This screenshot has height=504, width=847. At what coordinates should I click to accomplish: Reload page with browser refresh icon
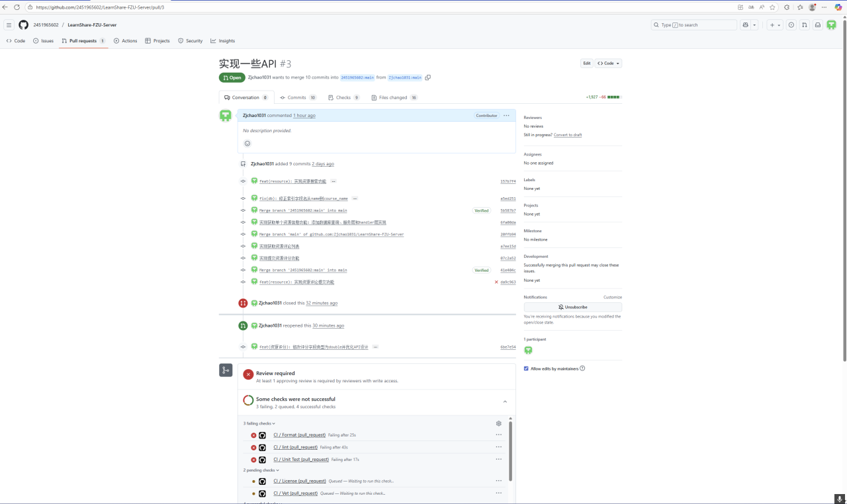[17, 7]
